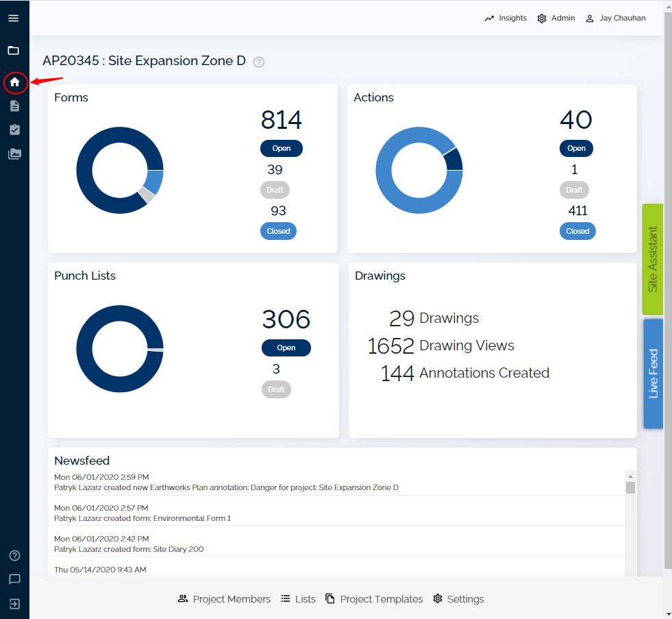This screenshot has height=619, width=672.
Task: Open Insights from the top bar
Action: coord(506,19)
